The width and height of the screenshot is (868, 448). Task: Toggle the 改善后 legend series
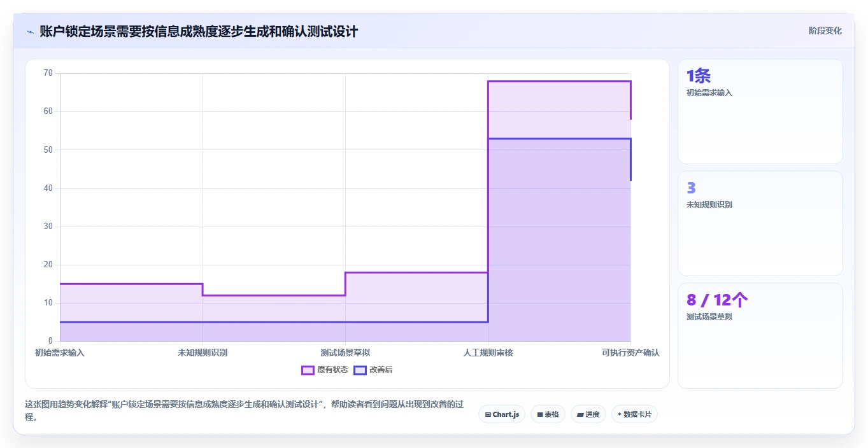(x=373, y=370)
